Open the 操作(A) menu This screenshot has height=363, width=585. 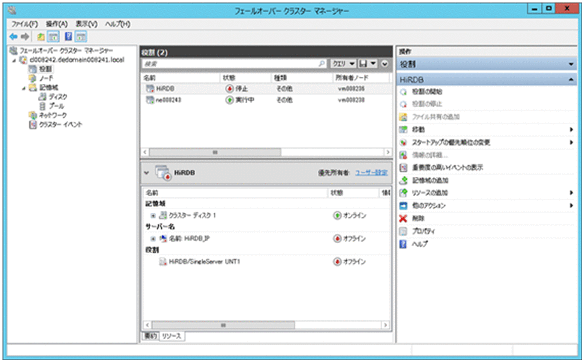click(x=57, y=24)
